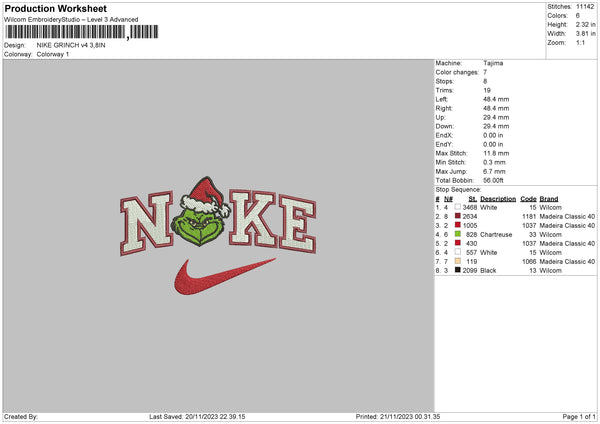Viewport: 600px width, 424px height.
Task: Click the Stop Sequence heading
Action: 458,189
